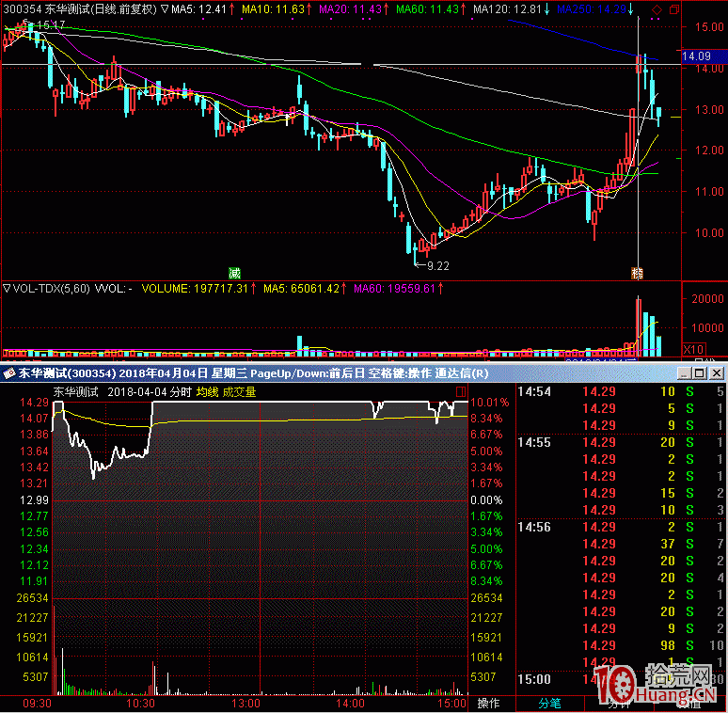
Task: Click the 14:55 timestamp in the tick list
Action: (534, 442)
